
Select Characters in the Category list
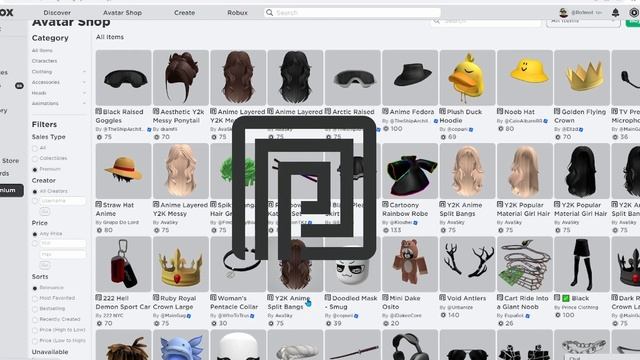pyautogui.click(x=44, y=61)
